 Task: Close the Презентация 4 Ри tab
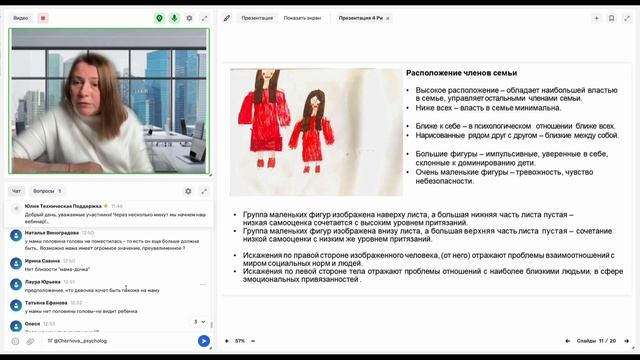point(388,18)
